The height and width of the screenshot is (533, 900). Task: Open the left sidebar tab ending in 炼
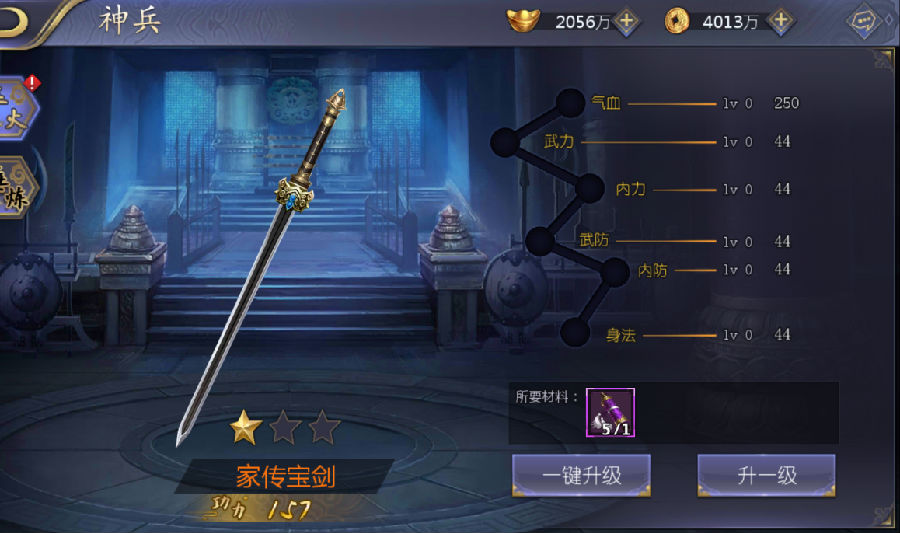(16, 186)
